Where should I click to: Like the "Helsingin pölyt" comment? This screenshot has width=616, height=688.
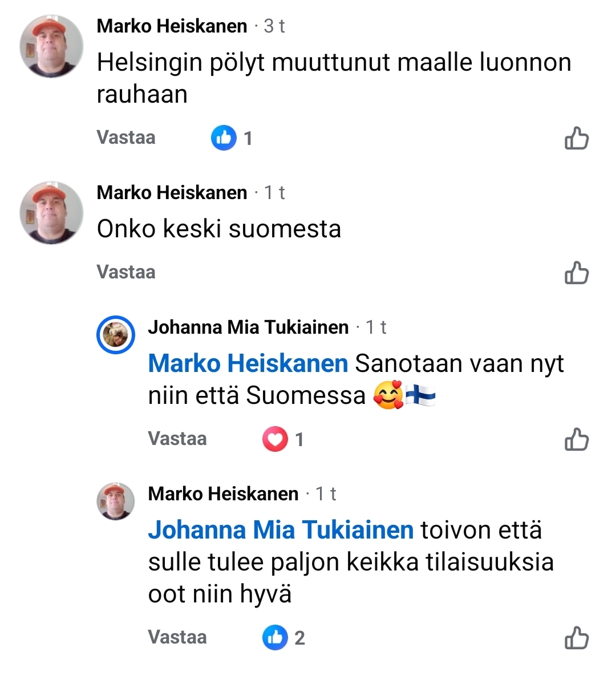coord(576,139)
